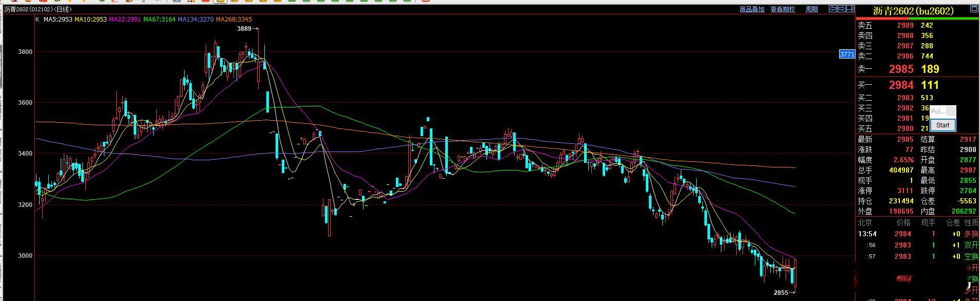This screenshot has height=301, width=980.
Task: Click the 2855 low price annotation
Action: point(781,293)
